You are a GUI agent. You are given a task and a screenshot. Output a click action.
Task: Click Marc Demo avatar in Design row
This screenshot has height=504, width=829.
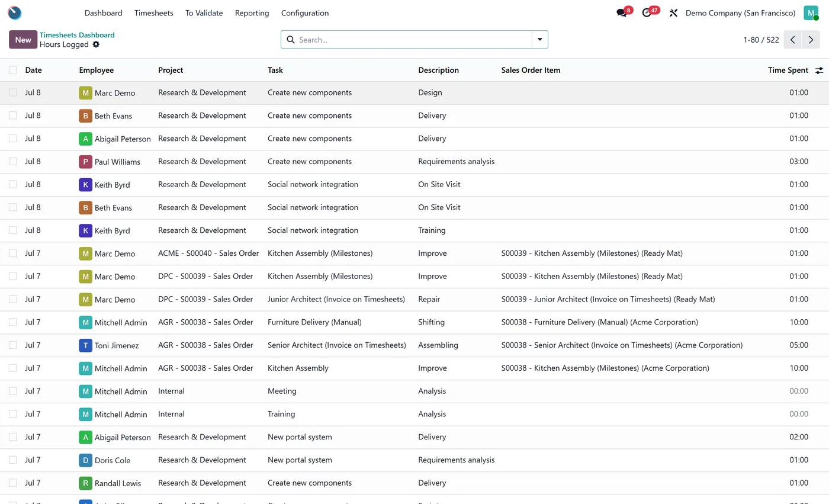(x=85, y=93)
